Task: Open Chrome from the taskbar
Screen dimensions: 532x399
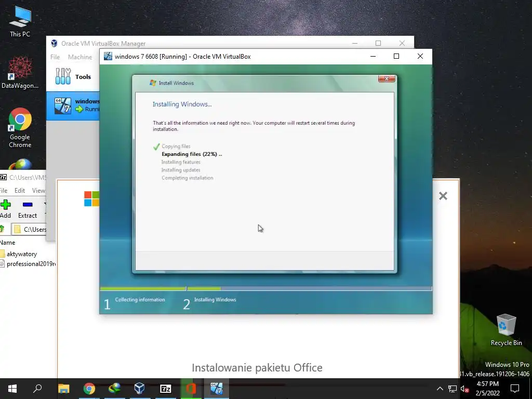Action: pyautogui.click(x=89, y=389)
